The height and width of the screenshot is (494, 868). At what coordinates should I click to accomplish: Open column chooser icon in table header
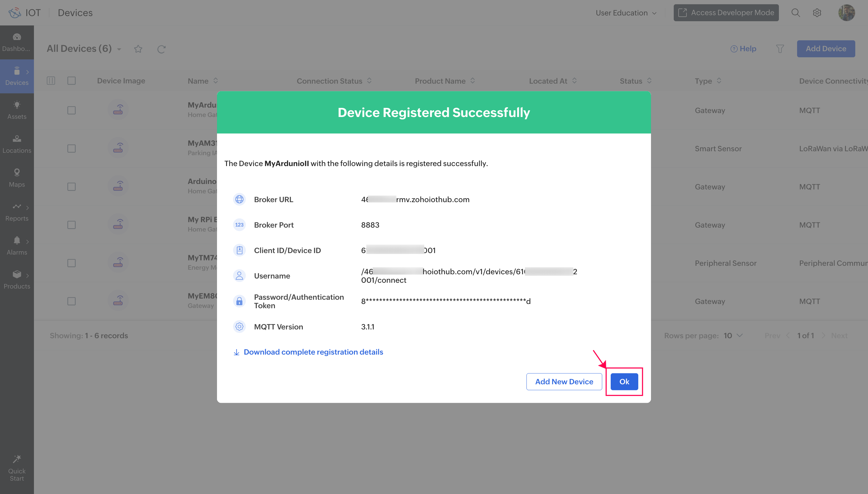[51, 81]
